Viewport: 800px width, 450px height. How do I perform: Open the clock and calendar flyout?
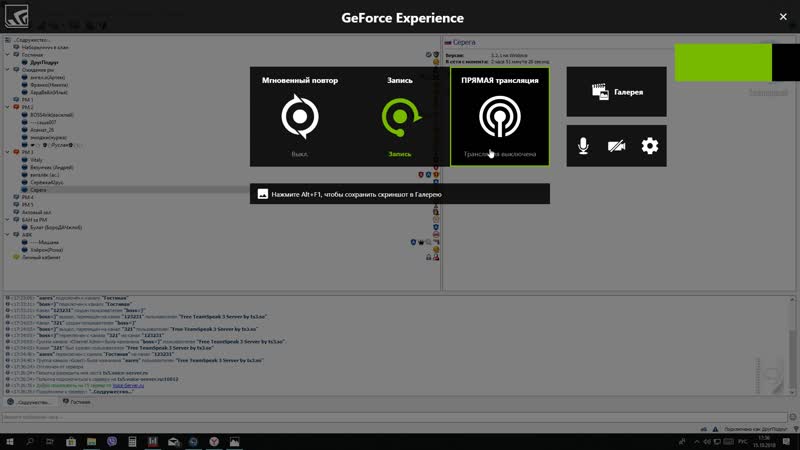click(x=764, y=441)
